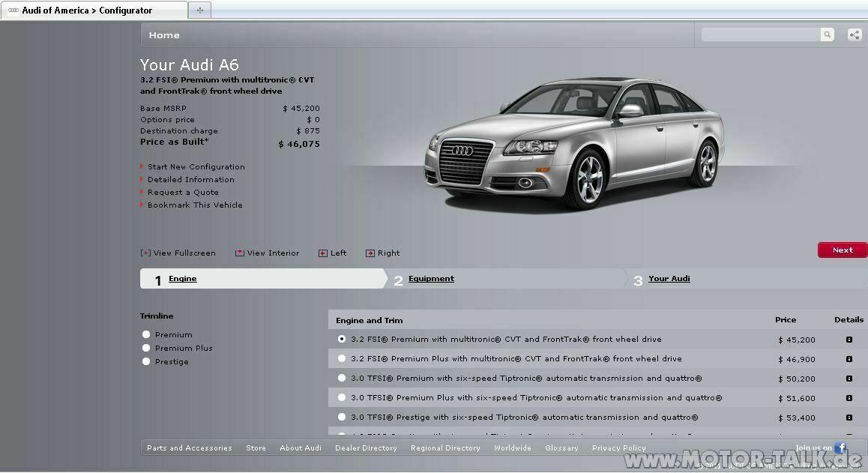Click into the search input field
Image resolution: width=868 pixels, height=473 pixels.
761,34
